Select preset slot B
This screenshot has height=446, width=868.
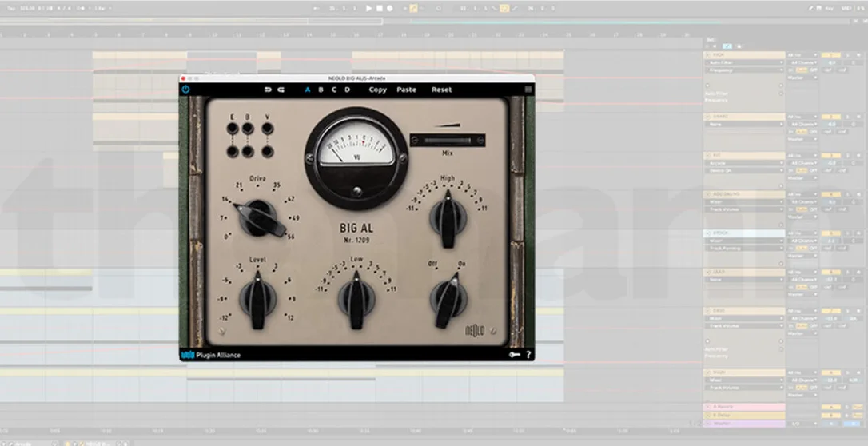[321, 90]
